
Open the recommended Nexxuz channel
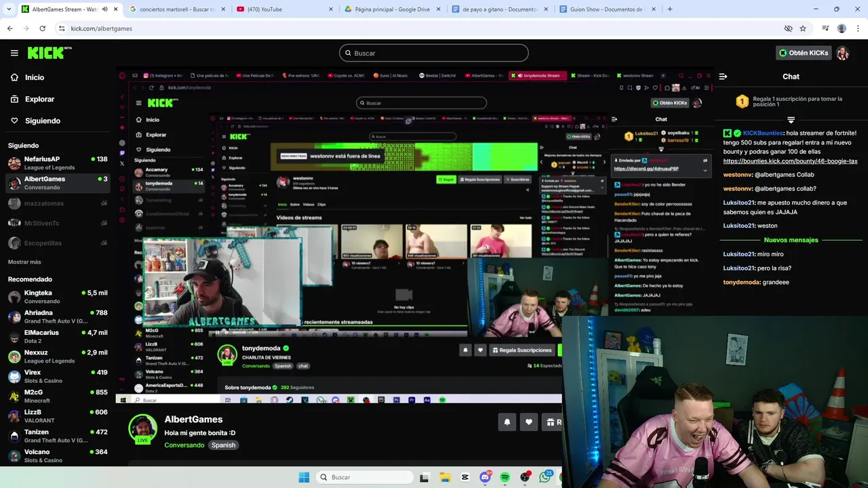pyautogui.click(x=58, y=357)
